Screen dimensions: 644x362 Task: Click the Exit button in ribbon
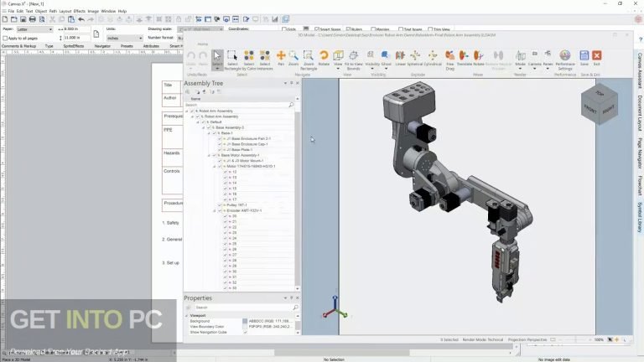point(596,57)
